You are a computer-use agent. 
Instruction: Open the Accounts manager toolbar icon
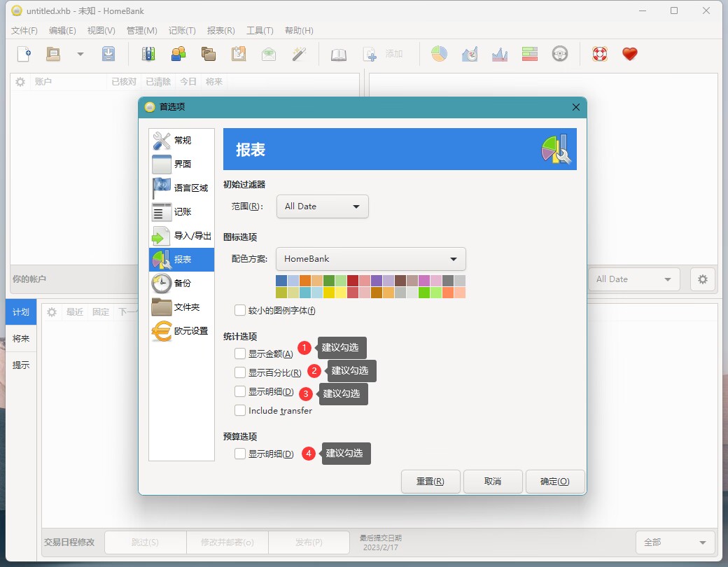148,54
